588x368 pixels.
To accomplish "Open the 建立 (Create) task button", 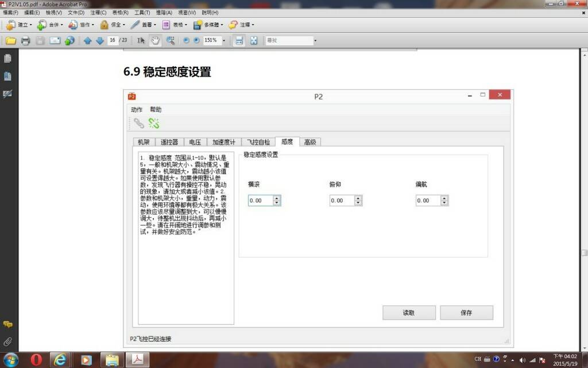I will click(x=19, y=25).
